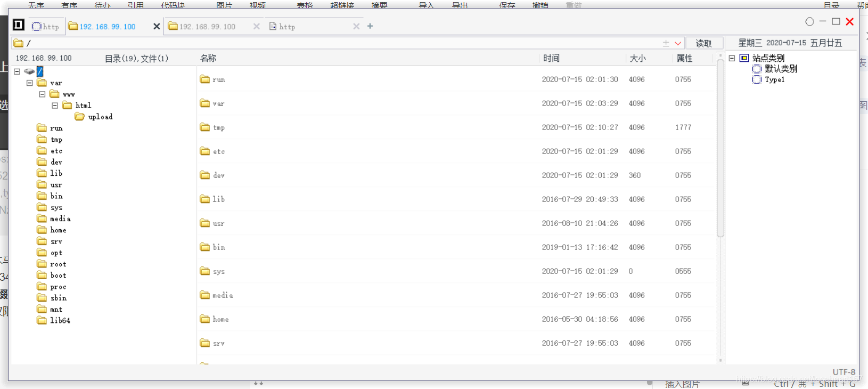The height and width of the screenshot is (389, 868).
Task: Switch to the first http tab
Action: (46, 26)
